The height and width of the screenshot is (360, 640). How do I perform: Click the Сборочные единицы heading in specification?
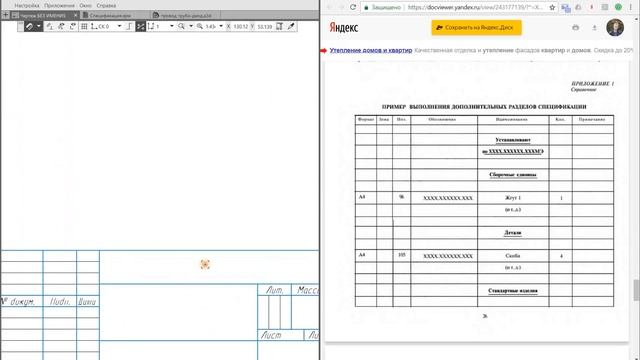click(513, 175)
